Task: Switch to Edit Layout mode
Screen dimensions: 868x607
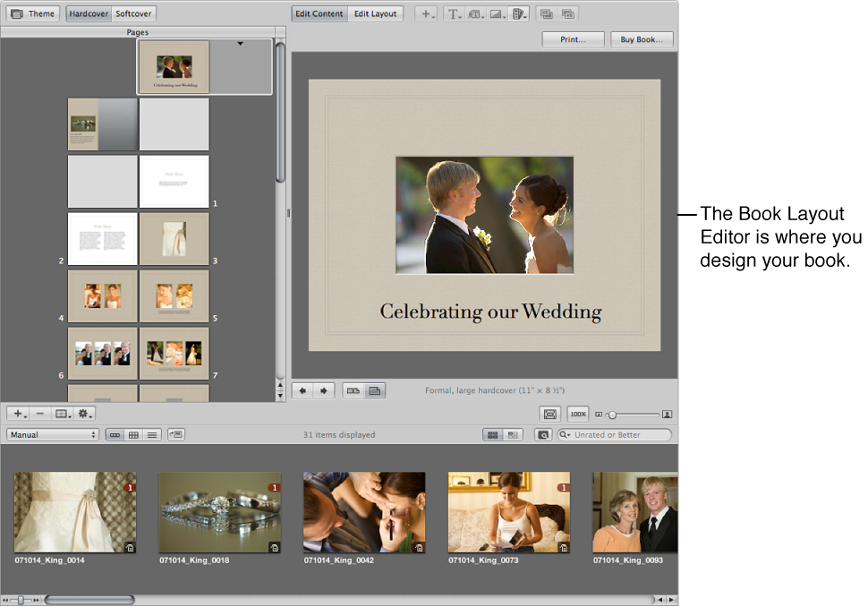Action: (x=375, y=13)
